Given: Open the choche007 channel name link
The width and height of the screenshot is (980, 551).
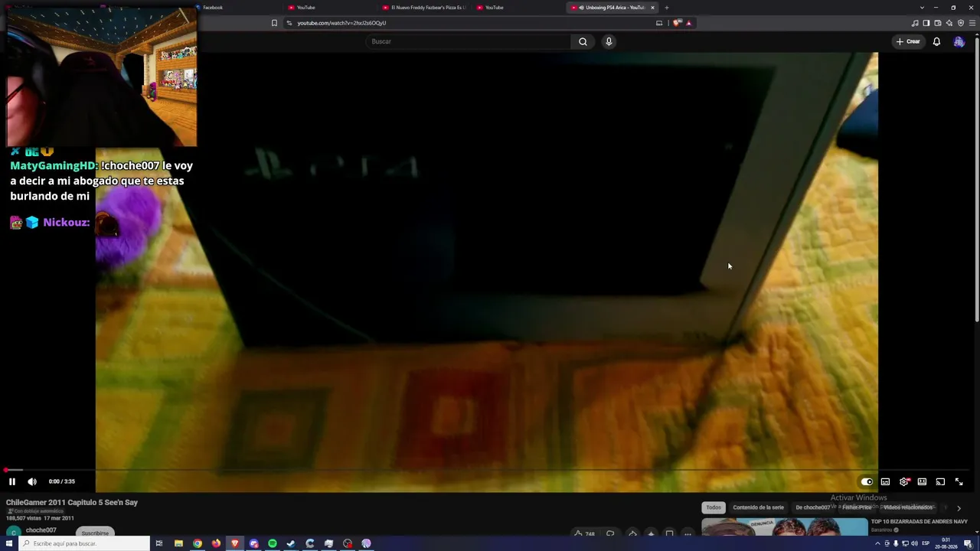Looking at the screenshot, I should tap(41, 530).
